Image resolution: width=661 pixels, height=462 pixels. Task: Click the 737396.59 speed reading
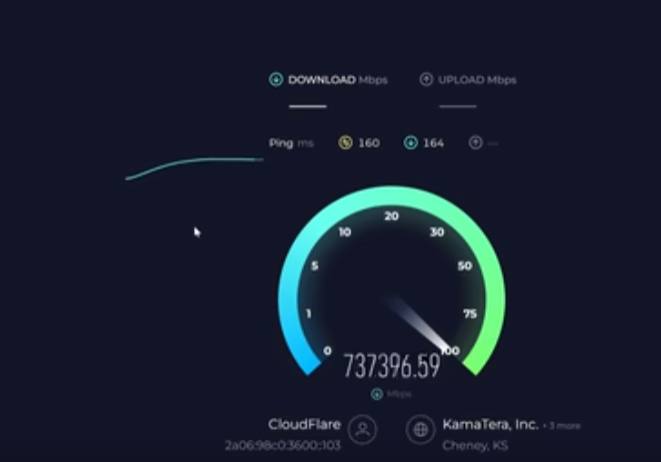point(392,365)
